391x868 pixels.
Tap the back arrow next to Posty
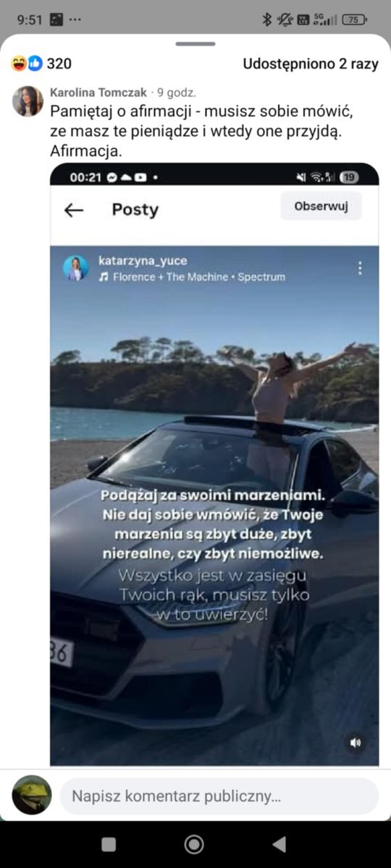click(74, 210)
